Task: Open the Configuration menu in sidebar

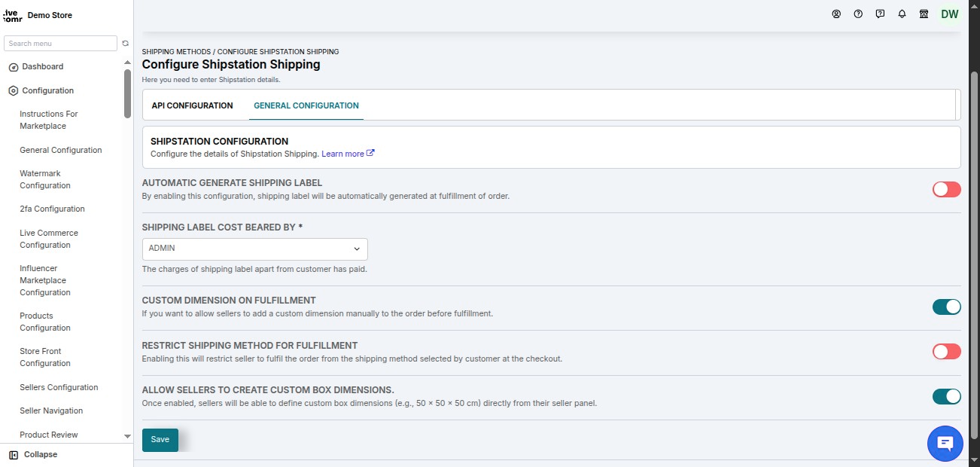Action: (x=48, y=91)
